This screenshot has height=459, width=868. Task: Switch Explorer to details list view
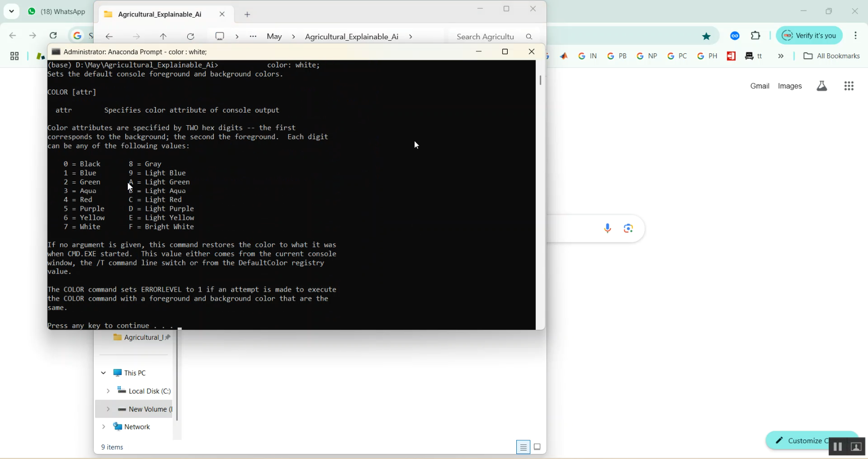click(x=523, y=447)
